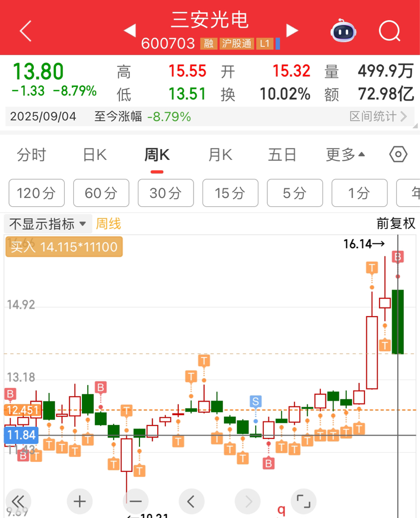Tap the low price 13.51
Screen dimensions: 420x518
(188, 94)
